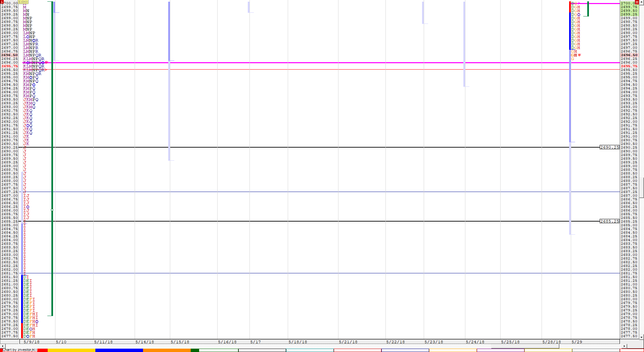Image resolution: width=644 pixels, height=352 pixels.
Task: Click the 5/29 date label
Action: click(577, 342)
